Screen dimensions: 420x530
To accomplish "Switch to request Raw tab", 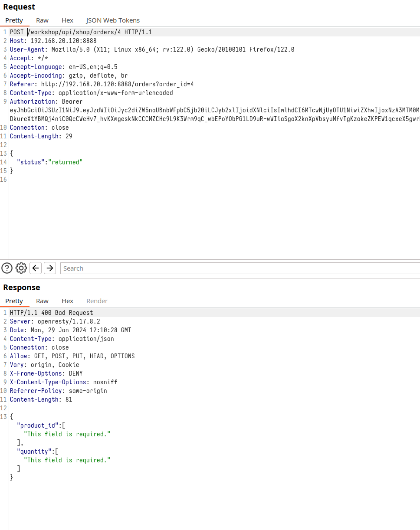I will 42,20.
